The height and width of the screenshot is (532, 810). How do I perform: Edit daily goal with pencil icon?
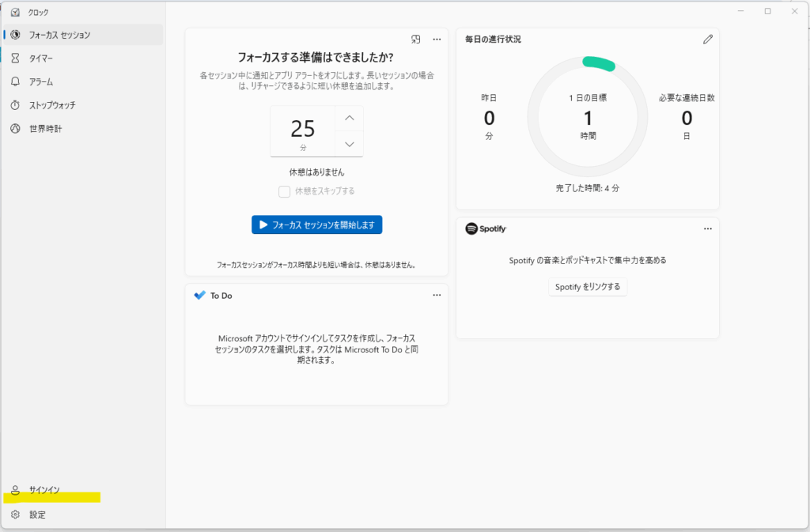coord(708,40)
